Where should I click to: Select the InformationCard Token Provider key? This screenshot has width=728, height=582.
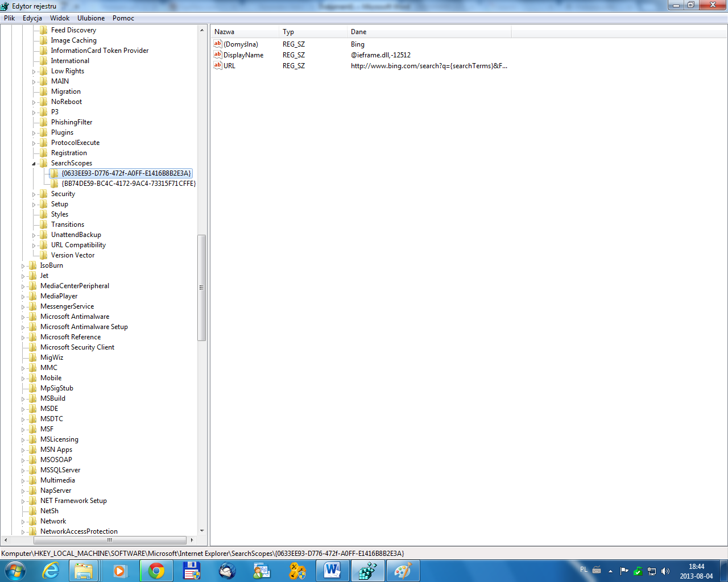(100, 51)
